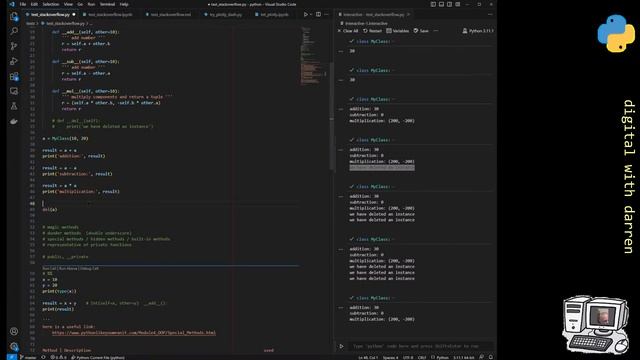Click Clear All in interactive toolbar
This screenshot has height=360, width=640.
pos(348,31)
